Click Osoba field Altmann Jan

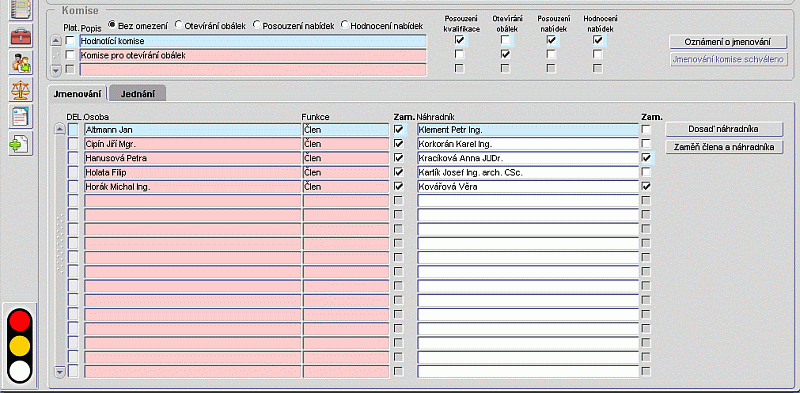coord(192,130)
